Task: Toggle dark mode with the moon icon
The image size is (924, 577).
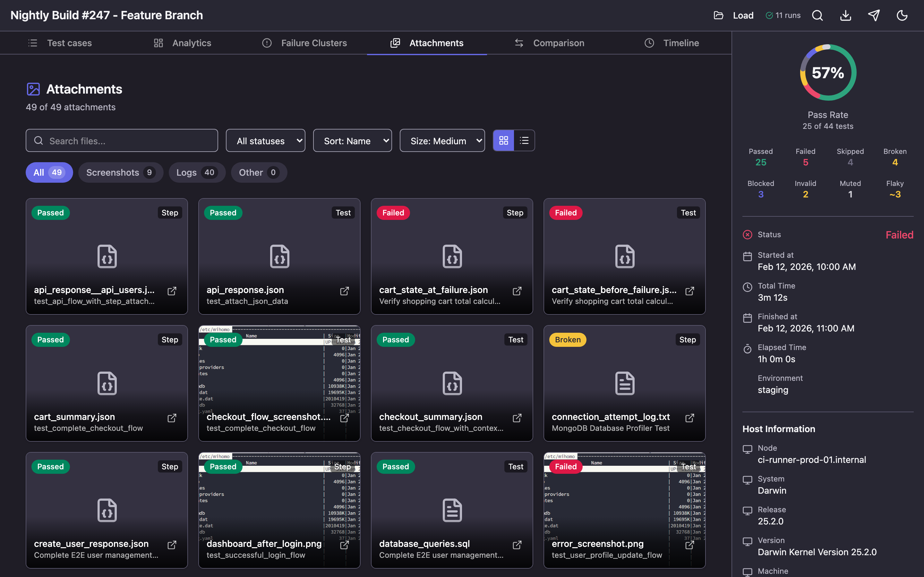Action: click(902, 15)
